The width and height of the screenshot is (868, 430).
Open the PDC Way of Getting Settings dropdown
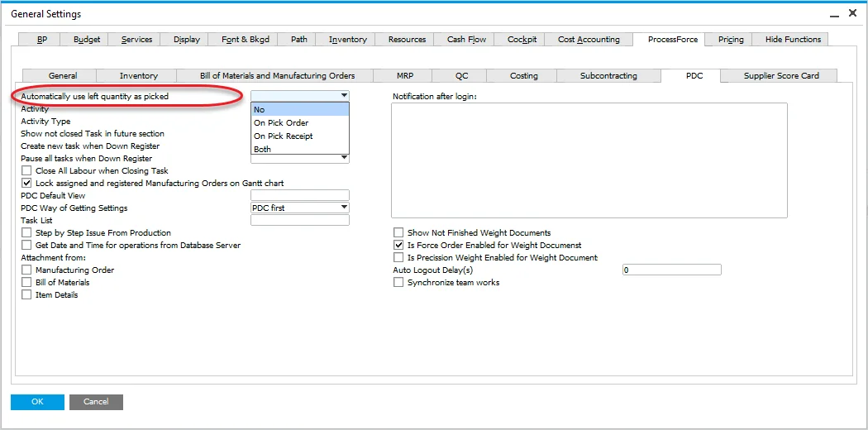point(344,208)
